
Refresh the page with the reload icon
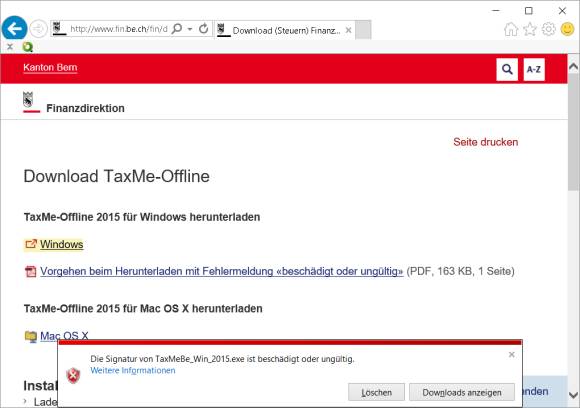[203, 28]
